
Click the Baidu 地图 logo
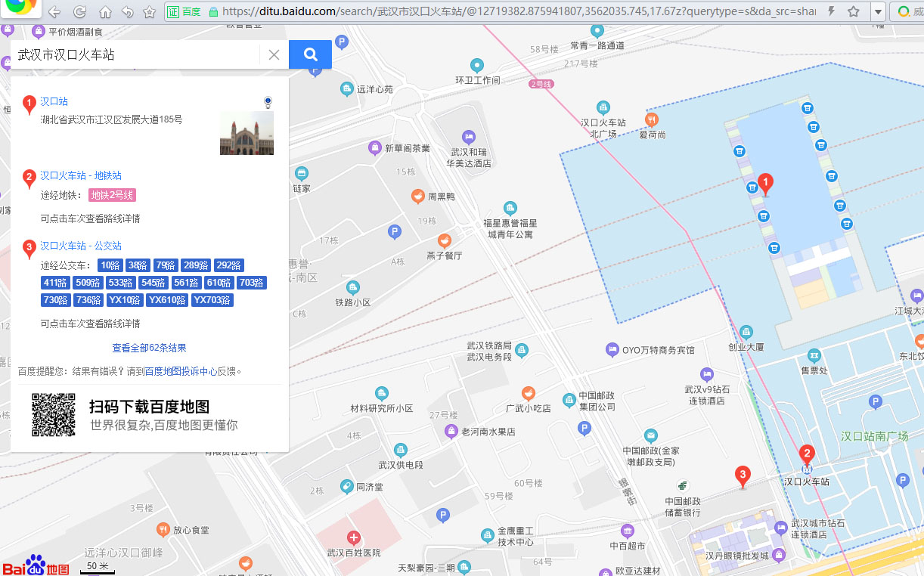point(36,565)
